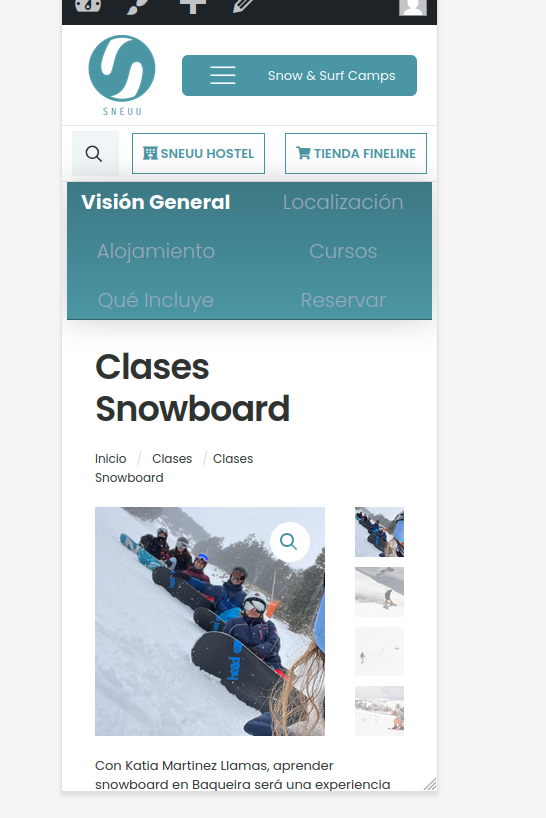Image resolution: width=546 pixels, height=818 pixels.
Task: Open the WordPress dashboard gauge icon
Action: click(x=88, y=5)
